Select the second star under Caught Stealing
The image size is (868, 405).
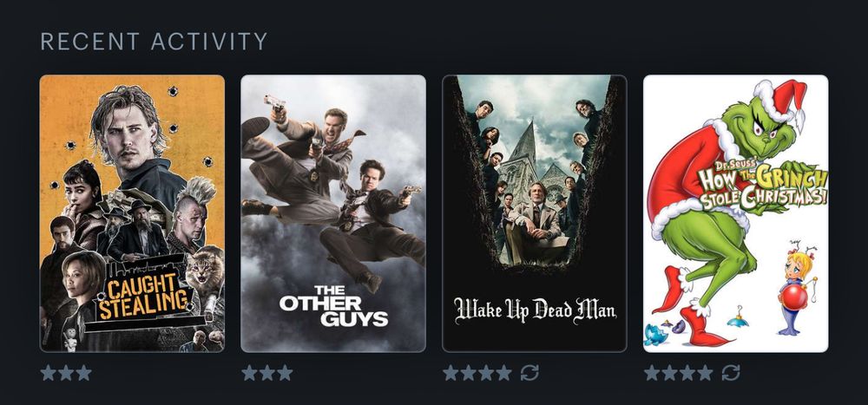(x=67, y=373)
